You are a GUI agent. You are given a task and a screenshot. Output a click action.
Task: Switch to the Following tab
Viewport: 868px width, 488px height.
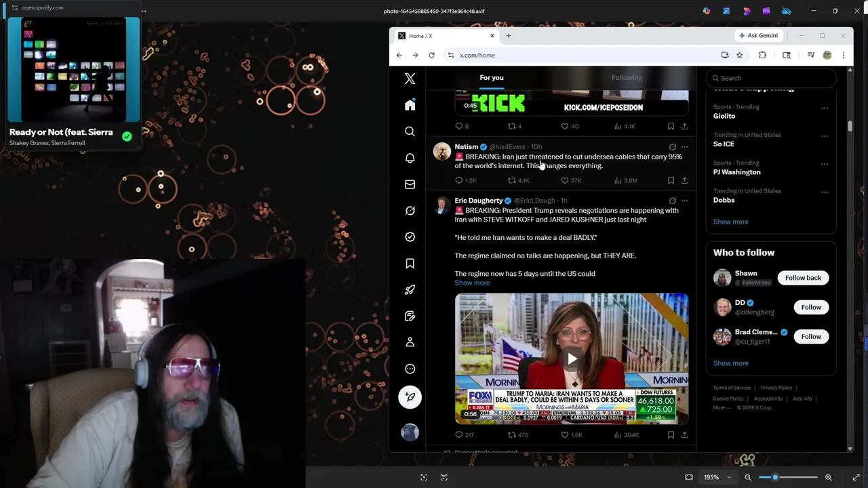(x=627, y=78)
